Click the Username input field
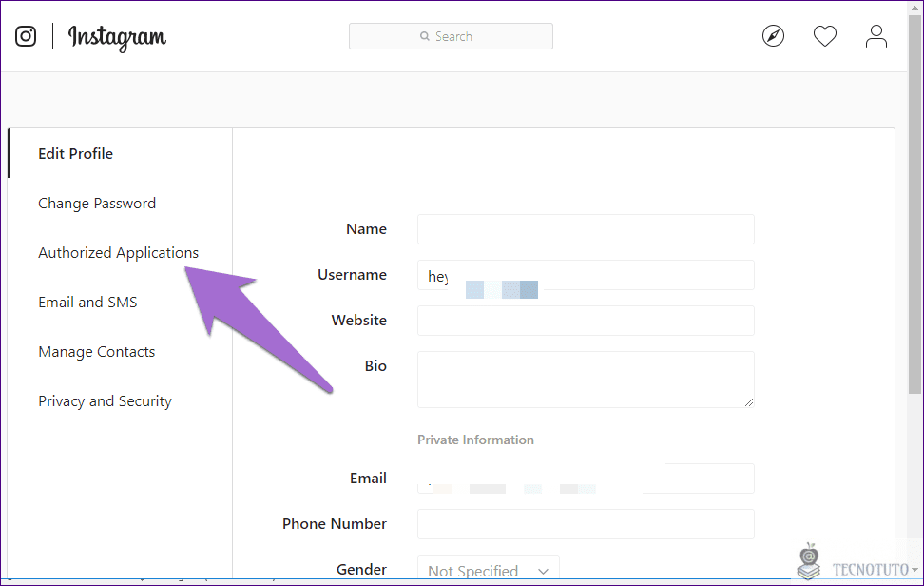 [x=586, y=275]
